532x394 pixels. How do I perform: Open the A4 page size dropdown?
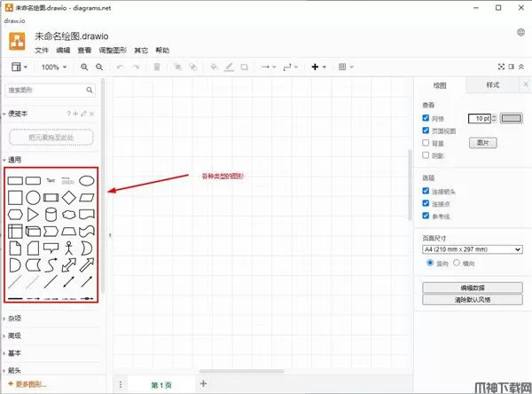pyautogui.click(x=470, y=249)
